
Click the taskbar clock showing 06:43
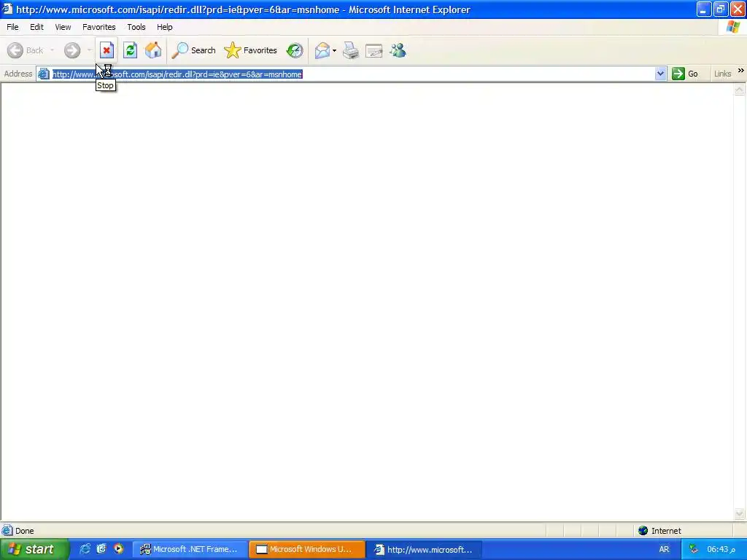[721, 550]
